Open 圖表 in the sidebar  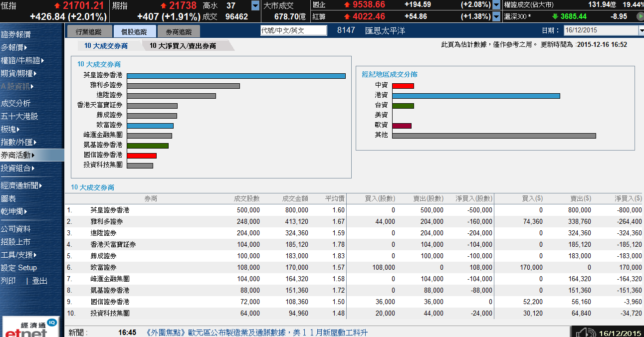tap(8, 198)
